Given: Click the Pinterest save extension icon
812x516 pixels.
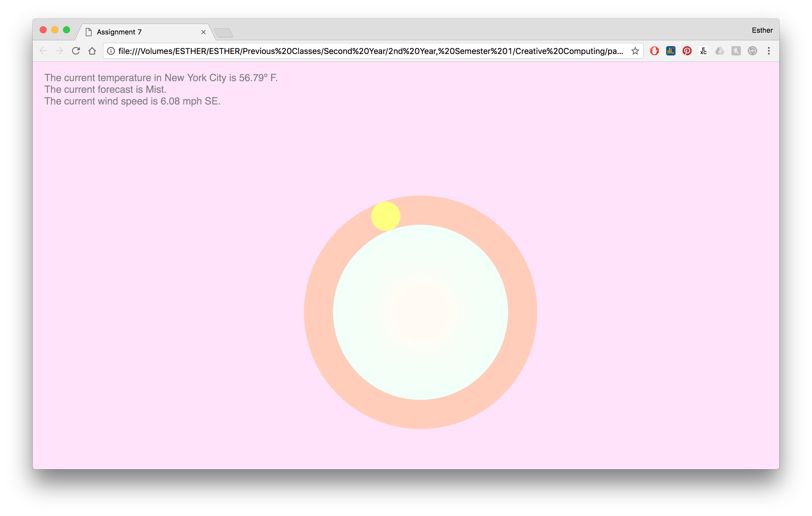Looking at the screenshot, I should coord(687,51).
